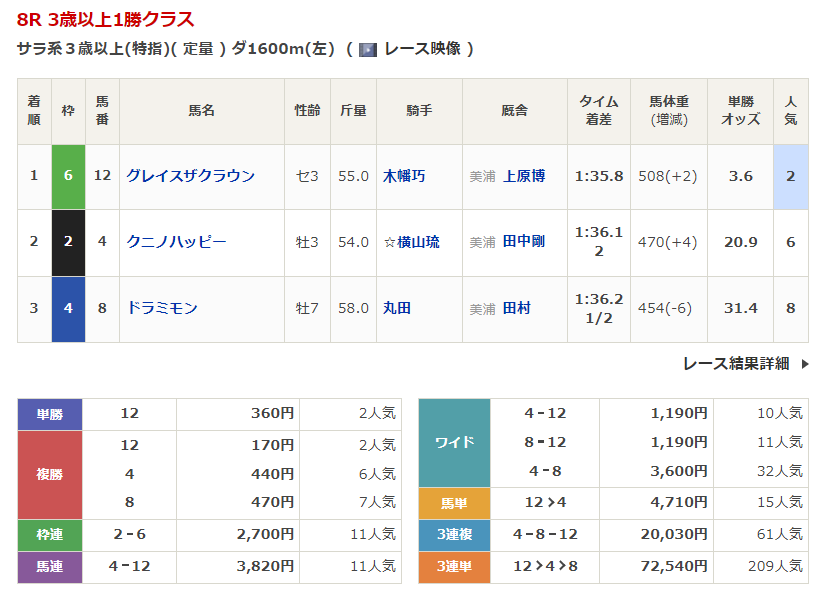824x595 pixels.
Task: Open horse クニノハッピー page
Action: [176, 242]
